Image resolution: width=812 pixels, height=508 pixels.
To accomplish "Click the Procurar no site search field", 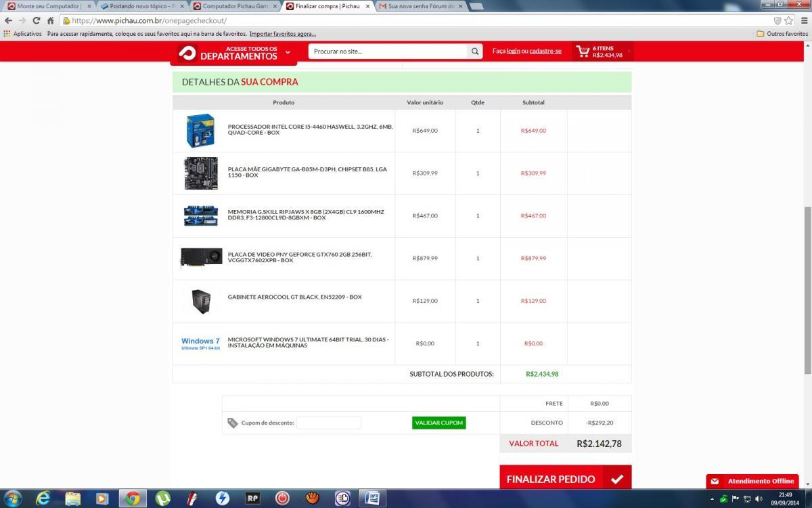I will tap(388, 51).
